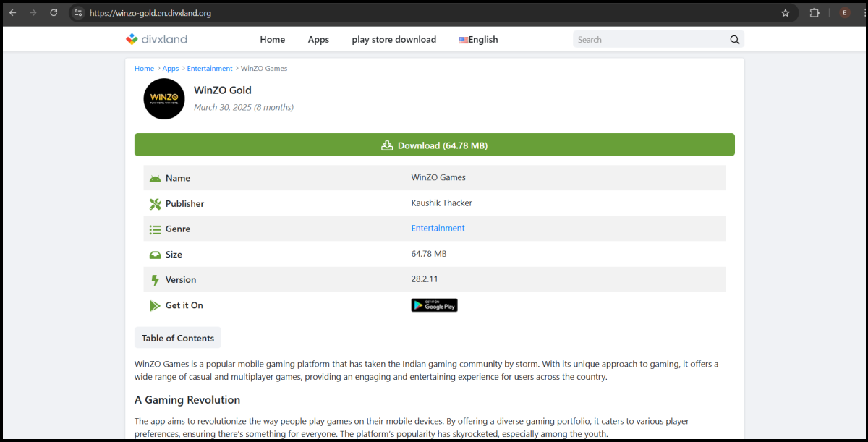Click the list icon beside Genre
Viewport: 868px width, 442px height.
[155, 229]
